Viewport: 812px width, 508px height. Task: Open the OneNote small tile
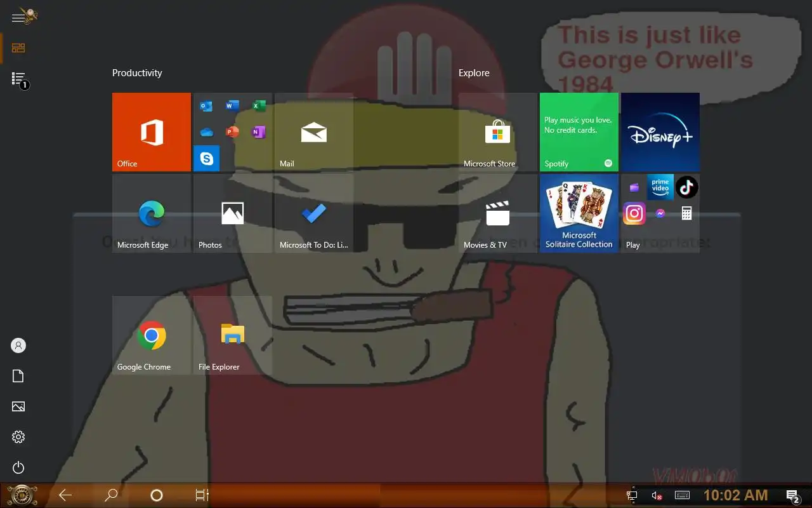click(258, 132)
